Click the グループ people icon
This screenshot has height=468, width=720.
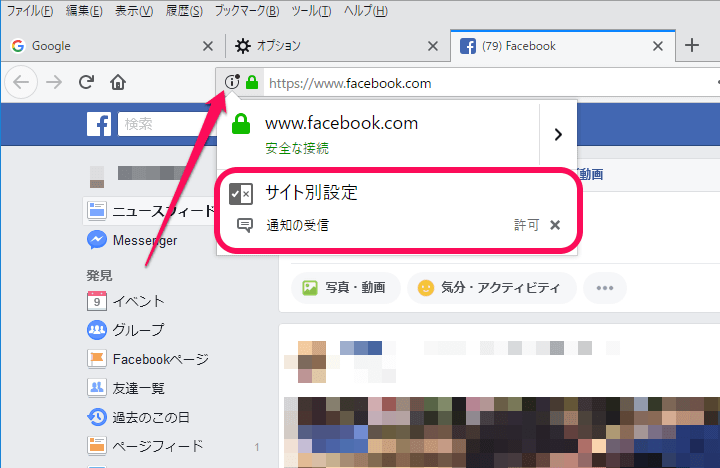[x=97, y=330]
